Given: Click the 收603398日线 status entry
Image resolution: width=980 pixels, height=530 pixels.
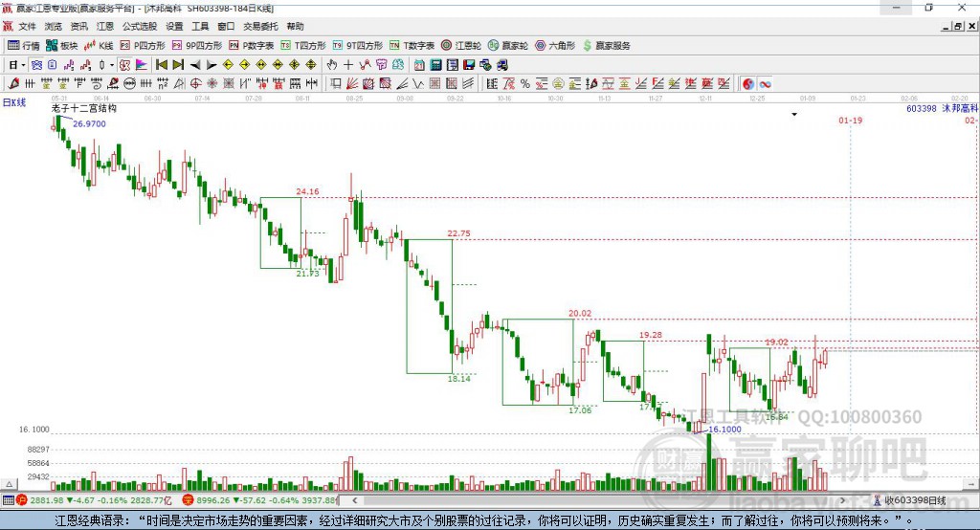Looking at the screenshot, I should coord(910,500).
